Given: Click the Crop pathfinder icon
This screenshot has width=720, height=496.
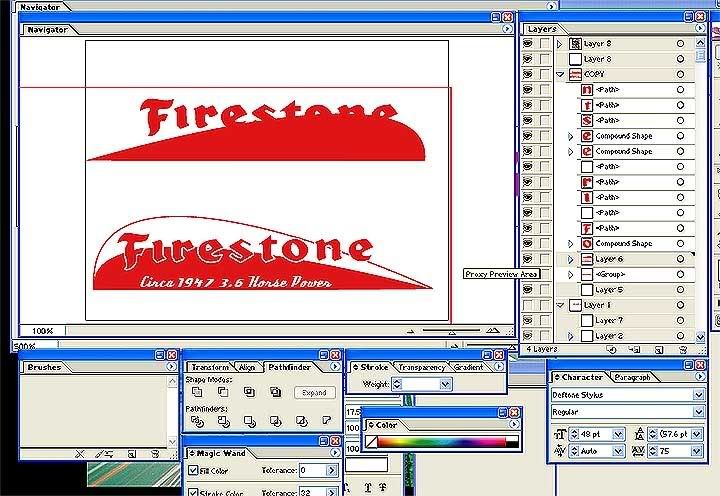Looking at the screenshot, I should point(276,421).
